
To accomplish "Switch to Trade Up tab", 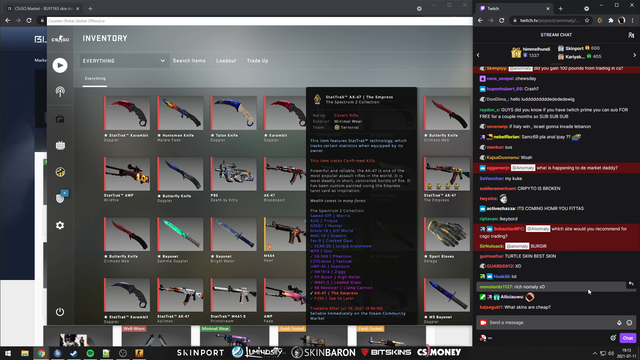I will click(258, 61).
